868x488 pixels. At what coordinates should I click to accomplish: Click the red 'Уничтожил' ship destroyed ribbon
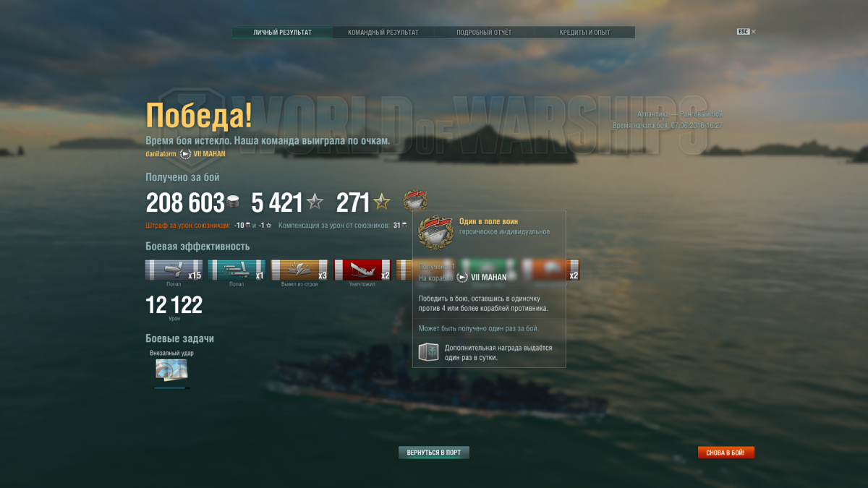pos(362,270)
